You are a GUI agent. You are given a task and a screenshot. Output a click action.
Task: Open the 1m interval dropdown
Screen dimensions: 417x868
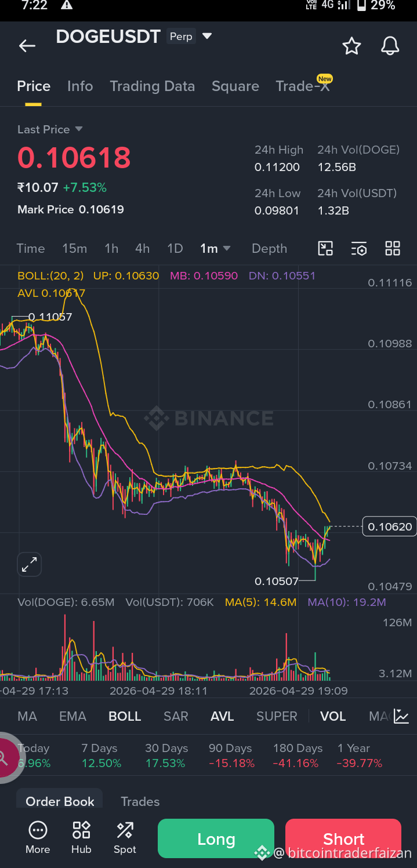coord(215,249)
